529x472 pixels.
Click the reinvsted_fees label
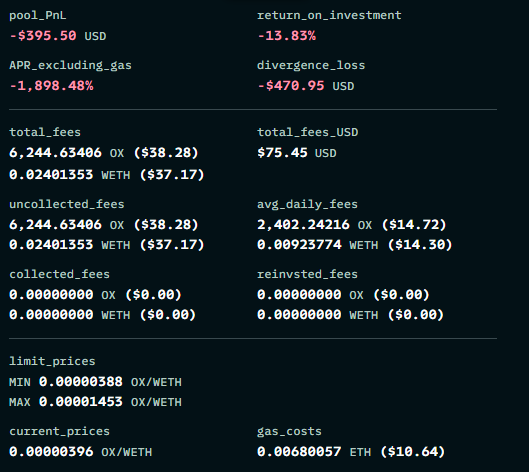coord(307,274)
